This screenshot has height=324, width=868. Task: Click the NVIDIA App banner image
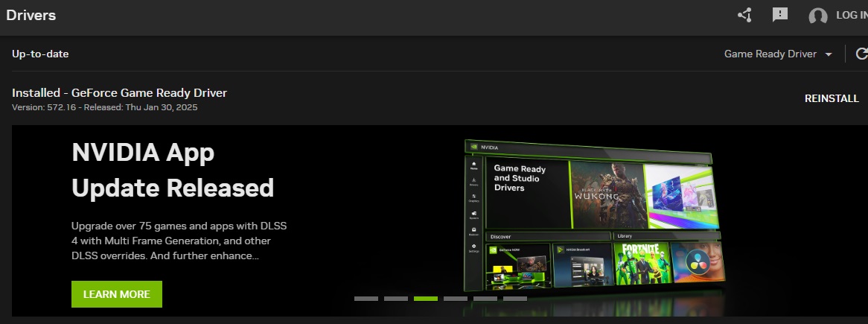point(593,216)
